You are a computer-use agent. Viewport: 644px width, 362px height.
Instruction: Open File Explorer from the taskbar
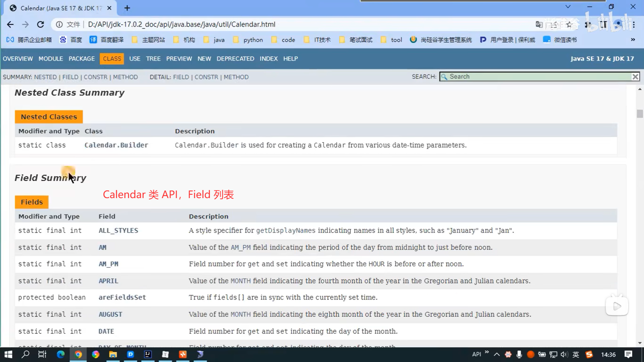tap(113, 354)
